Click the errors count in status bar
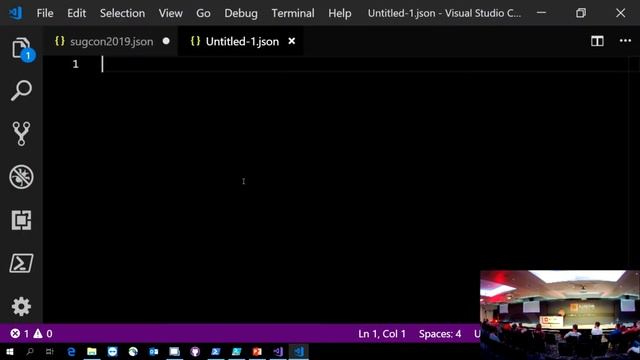The width and height of the screenshot is (640, 360). tap(20, 334)
